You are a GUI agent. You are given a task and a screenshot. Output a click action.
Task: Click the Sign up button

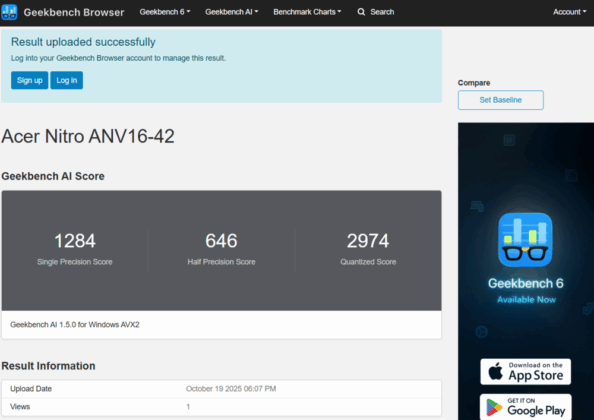pyautogui.click(x=30, y=80)
